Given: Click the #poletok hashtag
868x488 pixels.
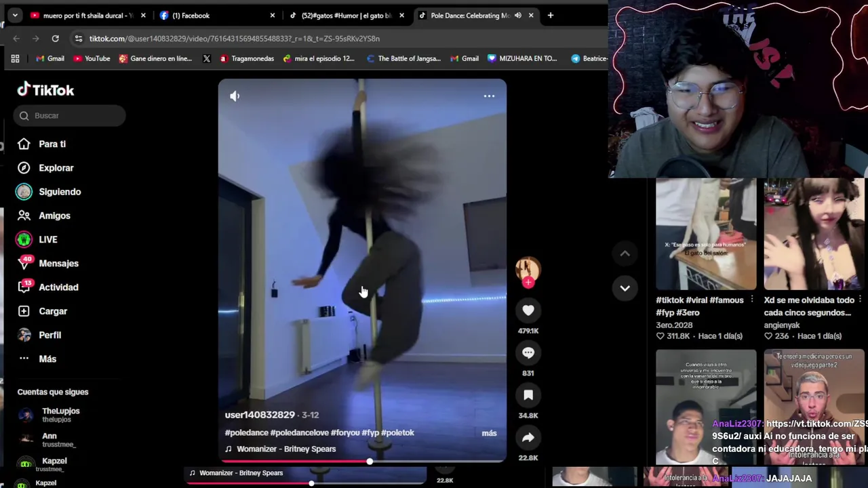Looking at the screenshot, I should [x=397, y=432].
